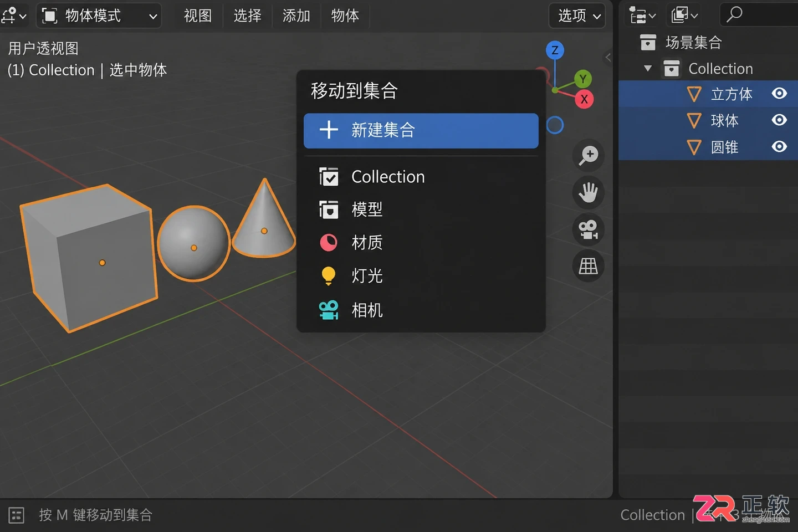The width and height of the screenshot is (798, 532).
Task: Choose the 材质 collection entry
Action: [421, 243]
